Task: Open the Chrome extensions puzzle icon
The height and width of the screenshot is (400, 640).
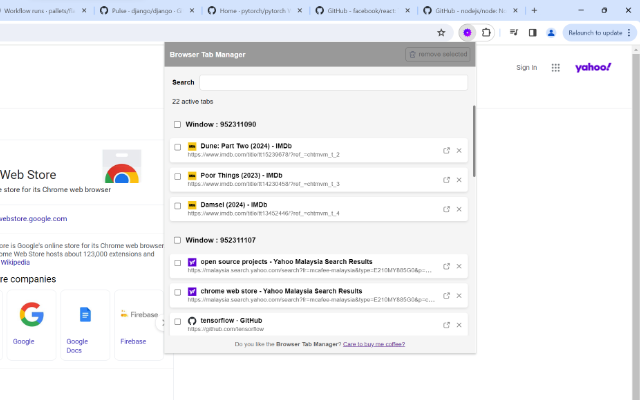Action: (x=486, y=33)
